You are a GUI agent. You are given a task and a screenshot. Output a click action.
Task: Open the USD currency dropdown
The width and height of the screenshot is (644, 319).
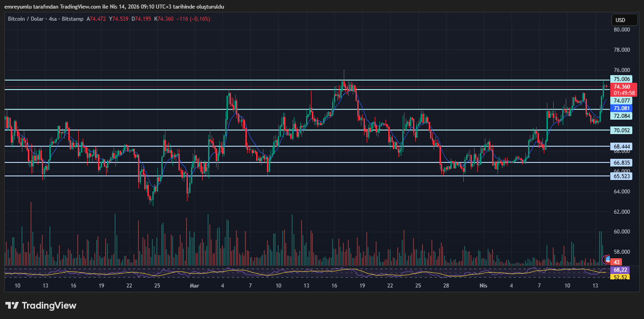pyautogui.click(x=624, y=20)
